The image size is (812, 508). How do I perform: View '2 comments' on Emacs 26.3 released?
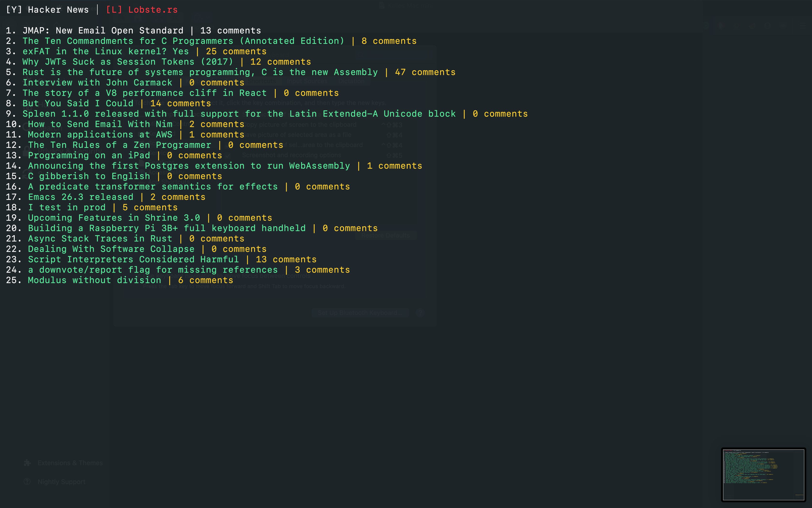178,197
